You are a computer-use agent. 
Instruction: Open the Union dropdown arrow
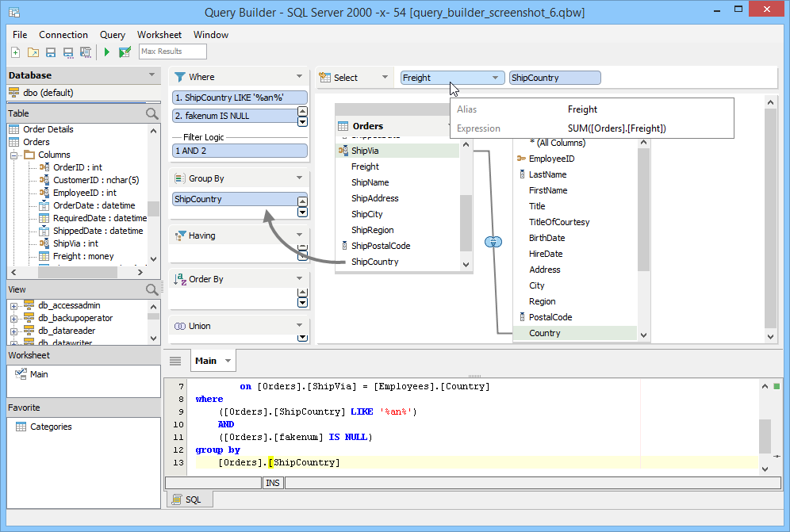pos(299,325)
